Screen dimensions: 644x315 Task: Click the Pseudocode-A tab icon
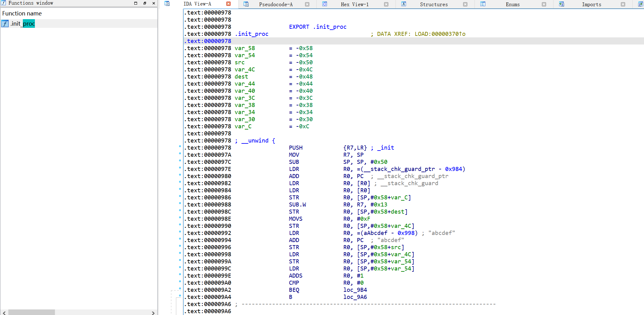(x=246, y=4)
